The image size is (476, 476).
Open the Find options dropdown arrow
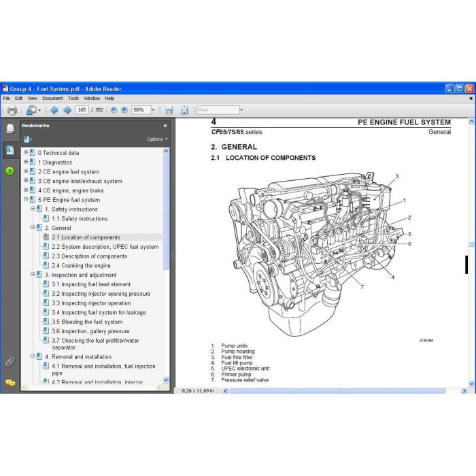pos(241,110)
